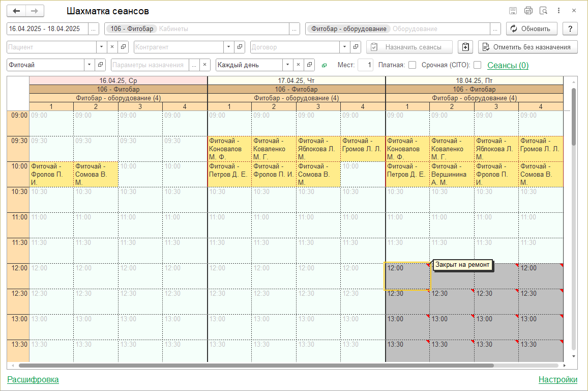588x391 pixels.
Task: Select highlighted 12:00 closed cell on 18.04
Action: tap(407, 276)
